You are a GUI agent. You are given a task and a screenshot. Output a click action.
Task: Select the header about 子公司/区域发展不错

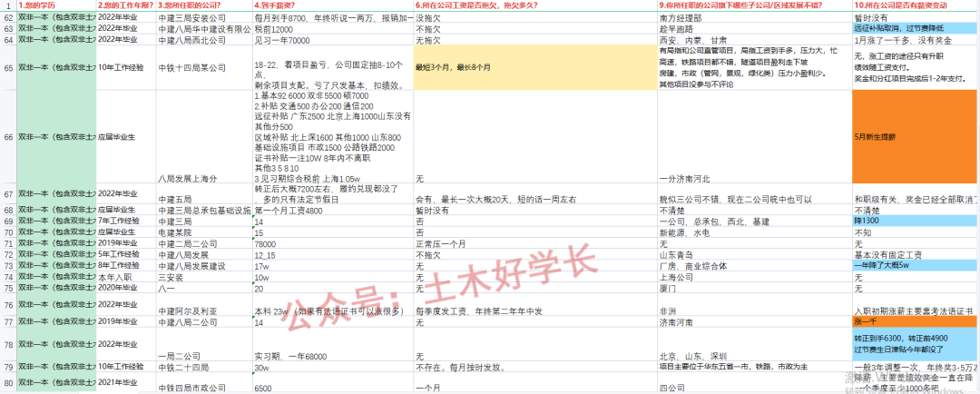(755, 5)
